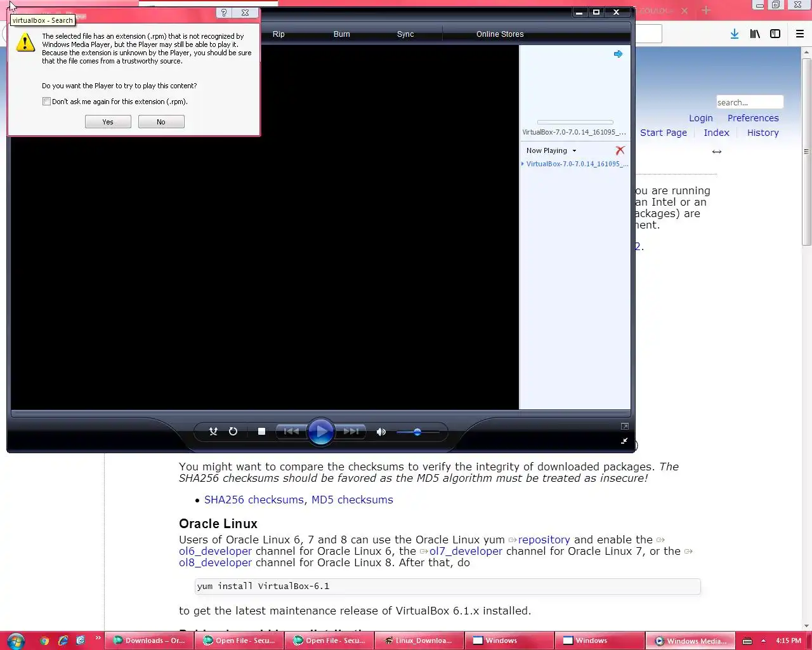Stop playback with the square button
The height and width of the screenshot is (650, 812).
[x=261, y=432]
